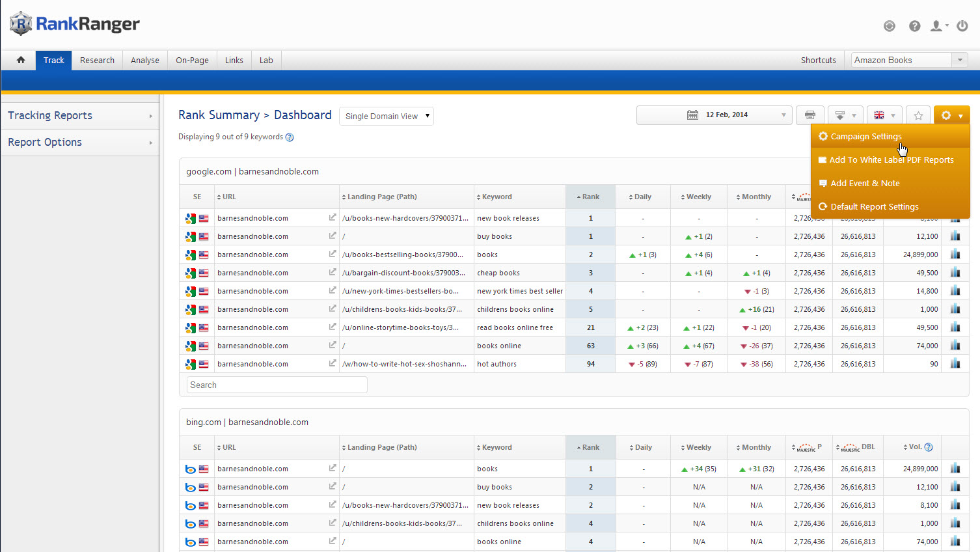Image resolution: width=980 pixels, height=552 pixels.
Task: Open external link for 'new book releases' row
Action: click(333, 218)
